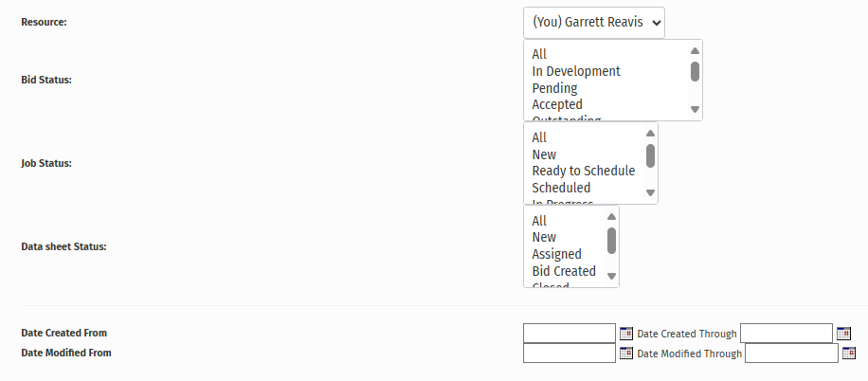Select 'In Development' in Bid Status list

pyautogui.click(x=576, y=71)
